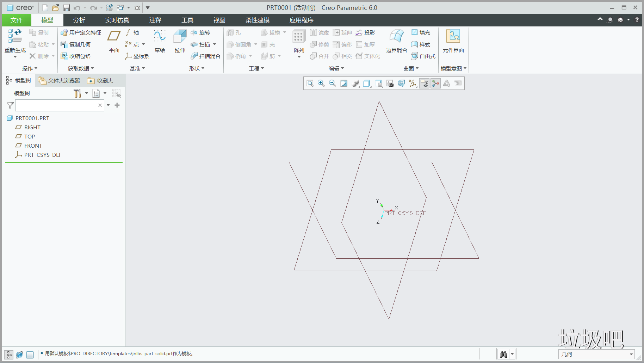
Task: Click the Zoom In graphics toolbar icon
Action: click(x=321, y=84)
